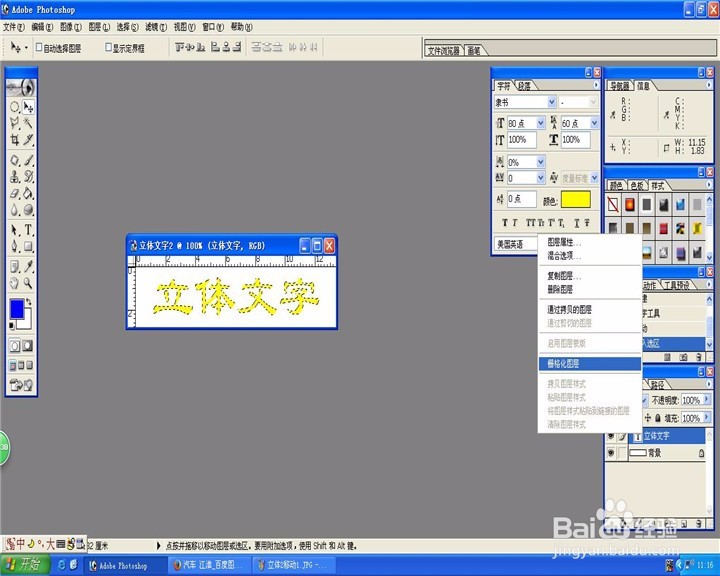Select the History Brush tool

[x=28, y=176]
